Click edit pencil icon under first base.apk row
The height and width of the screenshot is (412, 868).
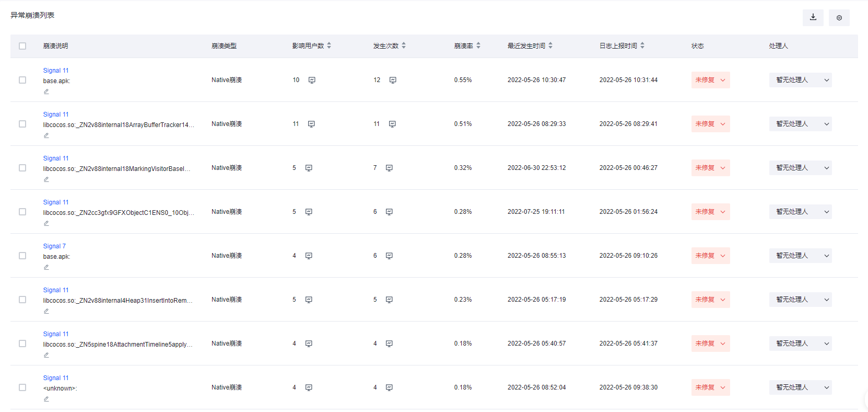[x=46, y=91]
